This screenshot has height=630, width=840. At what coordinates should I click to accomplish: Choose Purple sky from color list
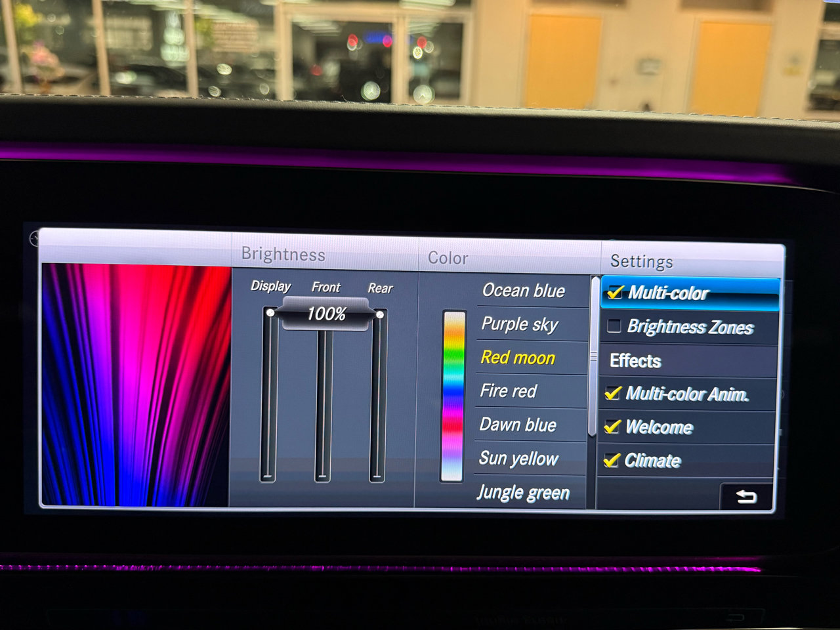click(x=519, y=324)
